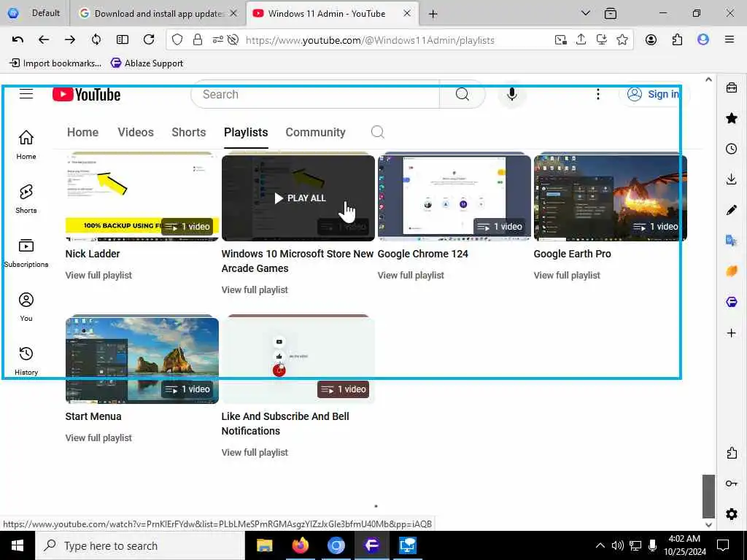747x560 pixels.
Task: Click the taskbar search box
Action: [x=140, y=545]
